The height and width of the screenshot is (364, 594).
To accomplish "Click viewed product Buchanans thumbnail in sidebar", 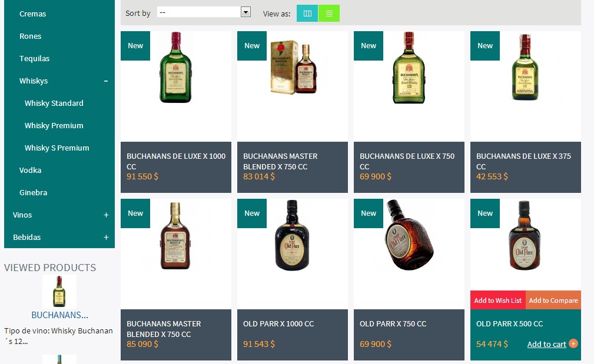I will tap(59, 291).
